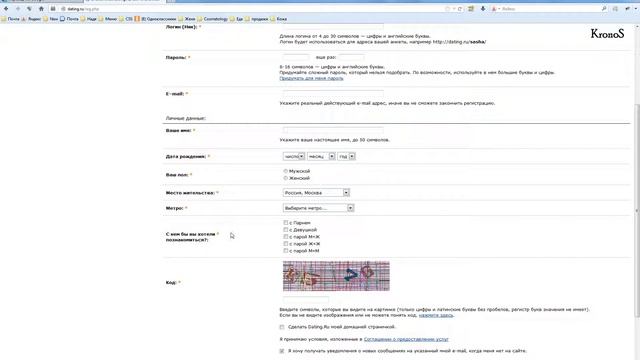Image resolution: width=640 pixels, height=360 pixels.
Task: Click the captcha image
Action: 336,276
